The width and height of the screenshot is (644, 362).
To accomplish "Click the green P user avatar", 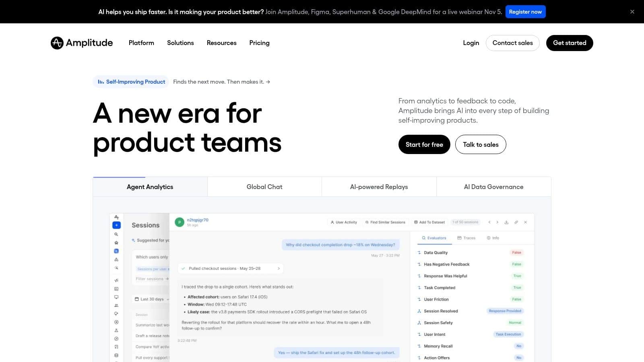I will pos(180,222).
